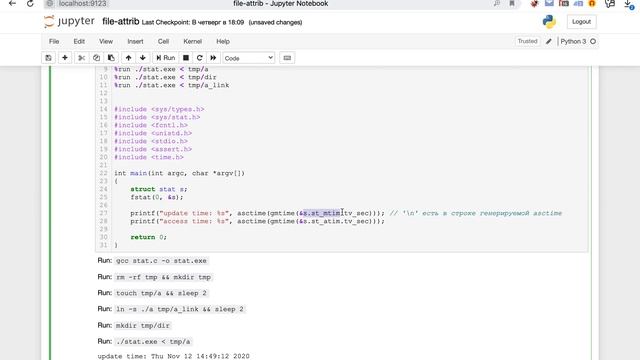Click the mail extension icon in browser toolbar
Viewport: 640px width, 360px height.
pyautogui.click(x=549, y=3)
